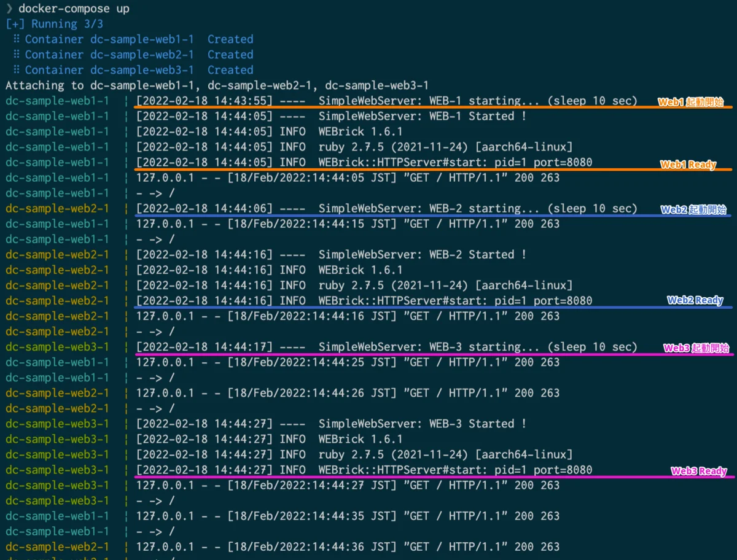Click the "SimpleWebServer: WEB-1 Started !" log line
The width and height of the screenshot is (737, 560).
click(266, 116)
